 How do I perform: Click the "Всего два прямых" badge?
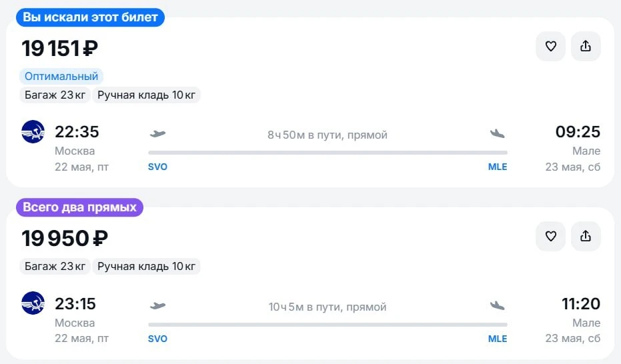tap(79, 207)
